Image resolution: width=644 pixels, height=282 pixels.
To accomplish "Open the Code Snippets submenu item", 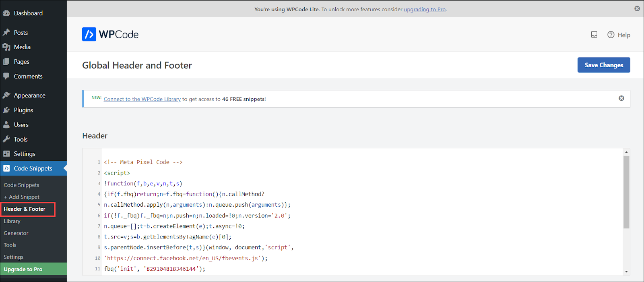I will (21, 185).
